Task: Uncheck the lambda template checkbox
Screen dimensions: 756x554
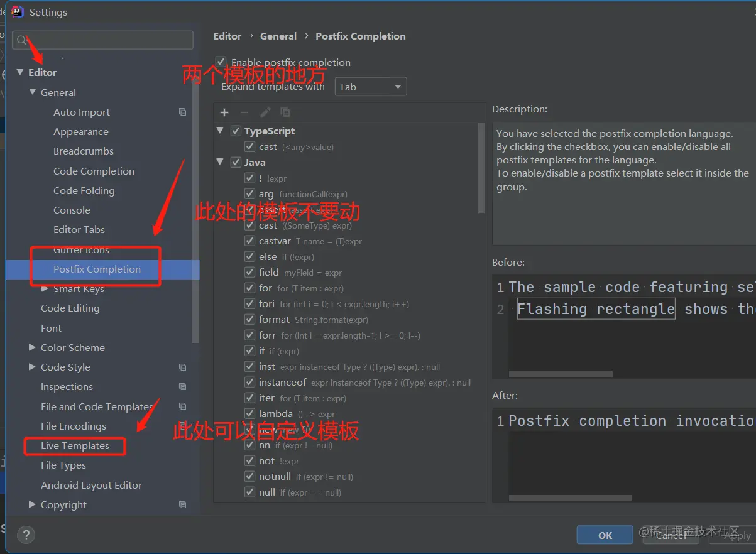Action: (x=249, y=413)
